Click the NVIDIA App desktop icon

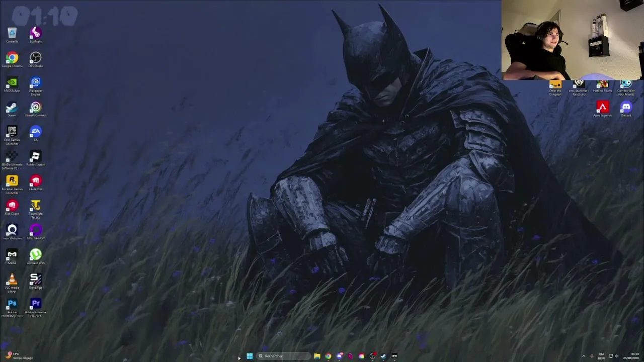click(12, 84)
